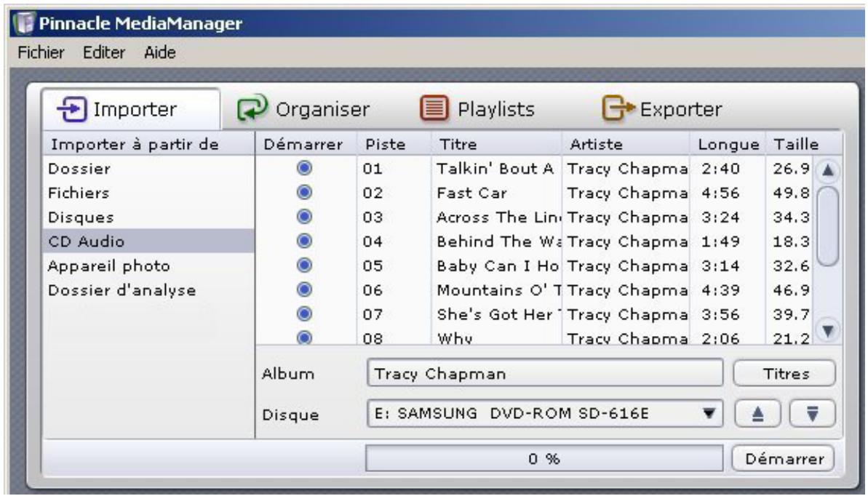Open the Aide menu
868x496 pixels.
[x=160, y=52]
